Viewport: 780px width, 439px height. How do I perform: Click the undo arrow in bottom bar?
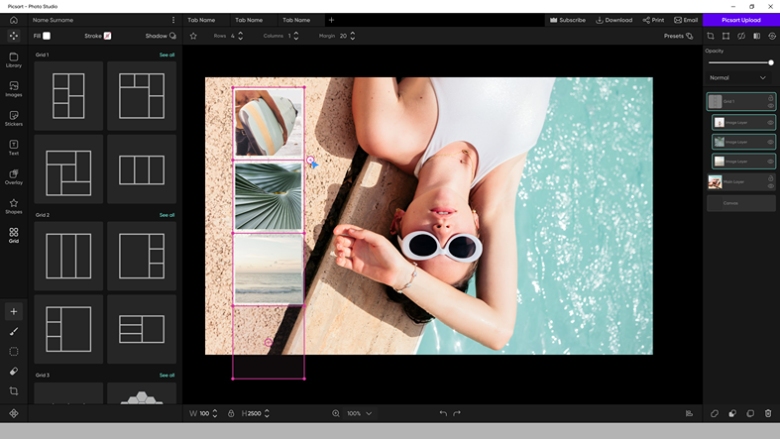(x=442, y=413)
